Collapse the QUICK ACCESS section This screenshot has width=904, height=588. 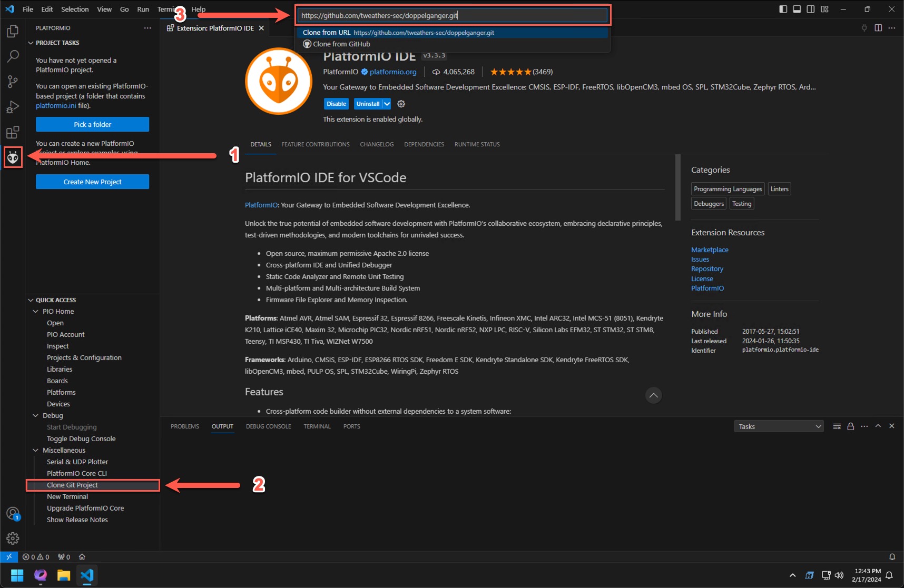(x=31, y=300)
